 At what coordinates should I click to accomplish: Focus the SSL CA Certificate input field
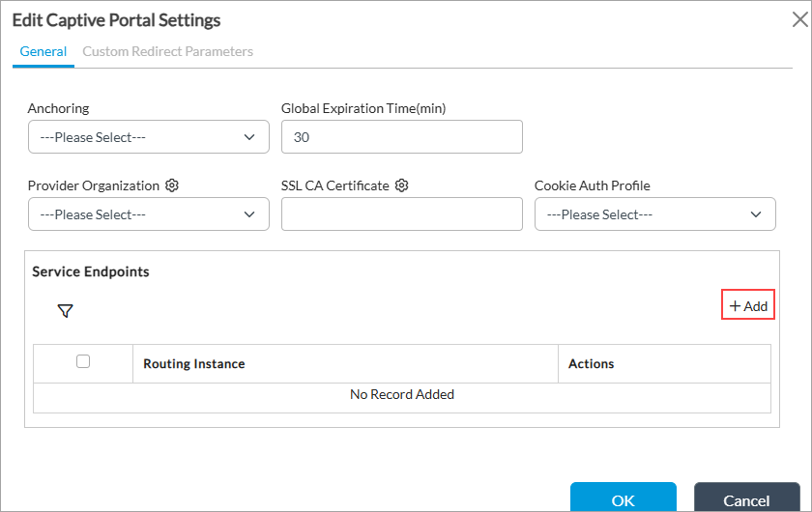click(x=402, y=213)
